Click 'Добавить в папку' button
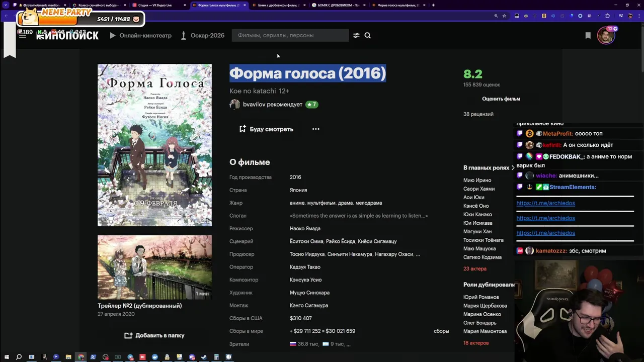The image size is (644, 362). pyautogui.click(x=154, y=335)
